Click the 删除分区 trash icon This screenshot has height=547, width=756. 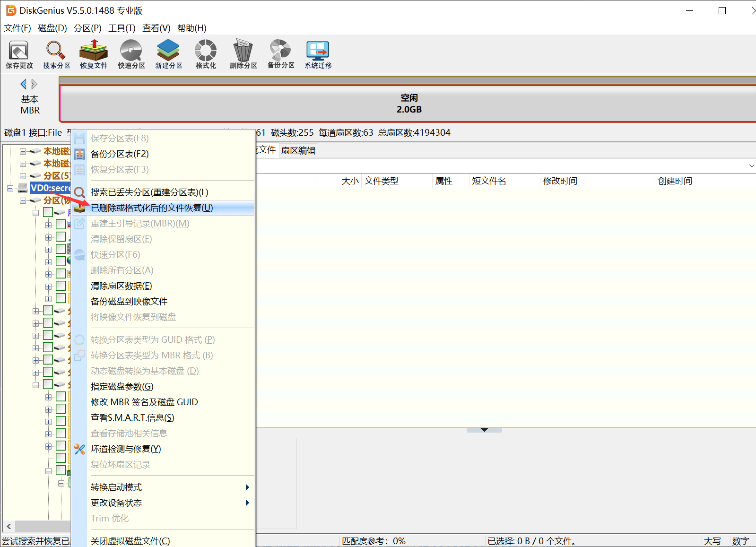pyautogui.click(x=243, y=54)
